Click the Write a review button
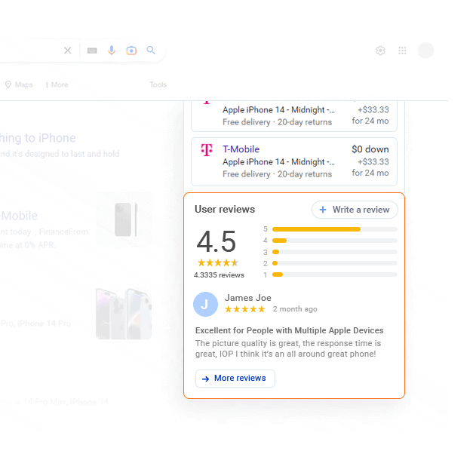This screenshot has width=476, height=457. [355, 210]
